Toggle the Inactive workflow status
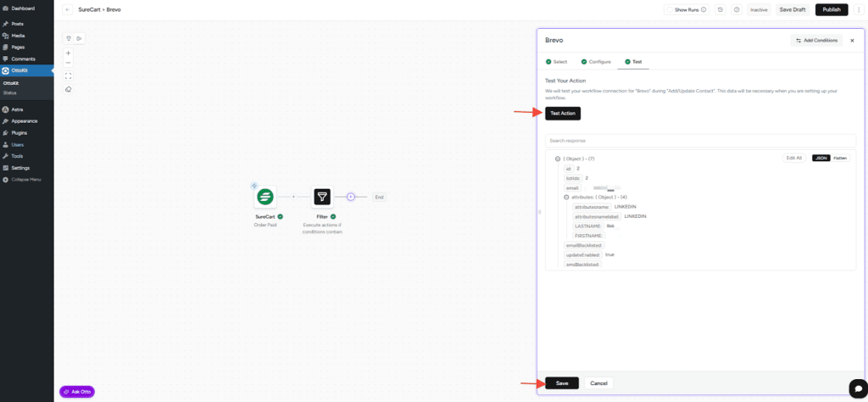The width and height of the screenshot is (868, 402). coord(759,9)
